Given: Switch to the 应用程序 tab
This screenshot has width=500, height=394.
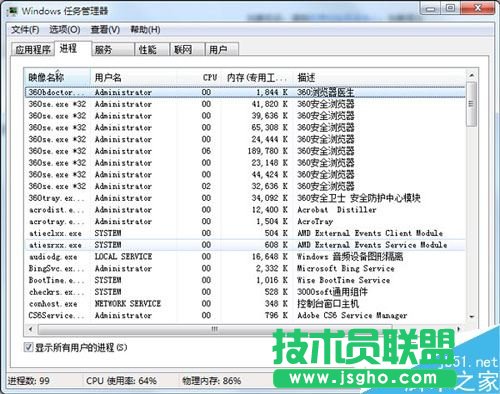Looking at the screenshot, I should (33, 50).
